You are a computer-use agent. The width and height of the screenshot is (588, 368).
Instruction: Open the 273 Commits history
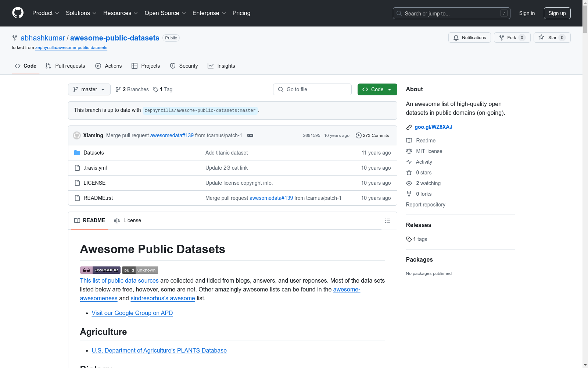(x=372, y=135)
